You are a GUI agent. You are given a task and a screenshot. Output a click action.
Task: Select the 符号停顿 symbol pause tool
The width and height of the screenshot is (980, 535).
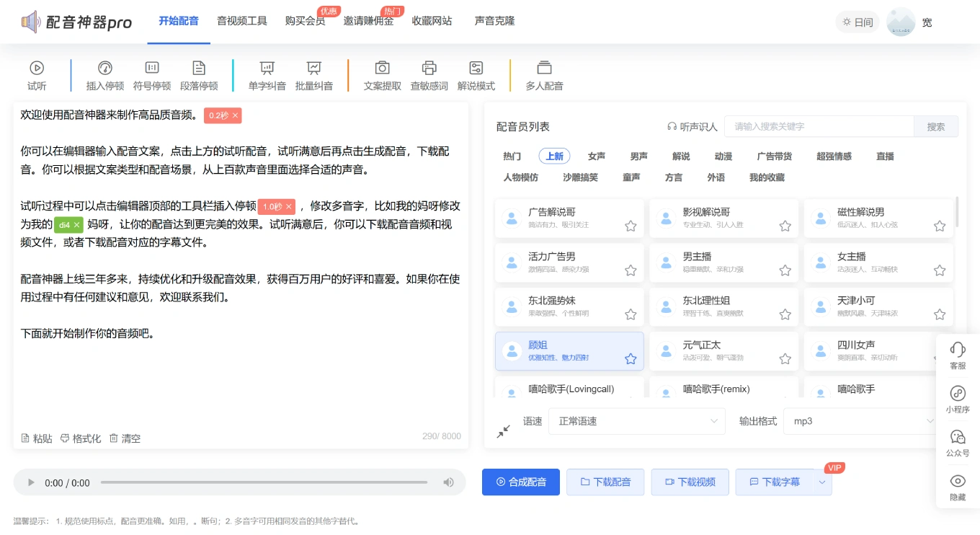(x=152, y=76)
